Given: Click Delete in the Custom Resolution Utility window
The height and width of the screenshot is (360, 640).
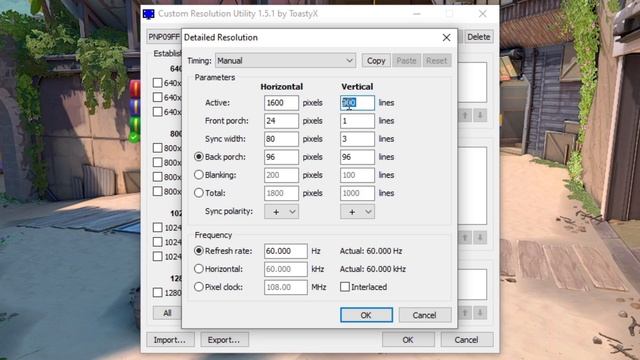Looking at the screenshot, I should coord(478,37).
